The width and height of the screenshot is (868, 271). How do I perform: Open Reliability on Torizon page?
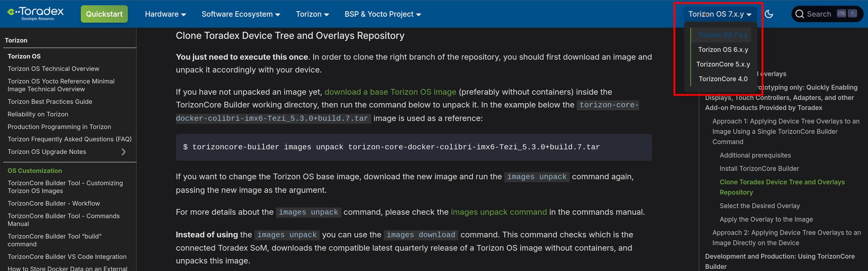point(38,114)
